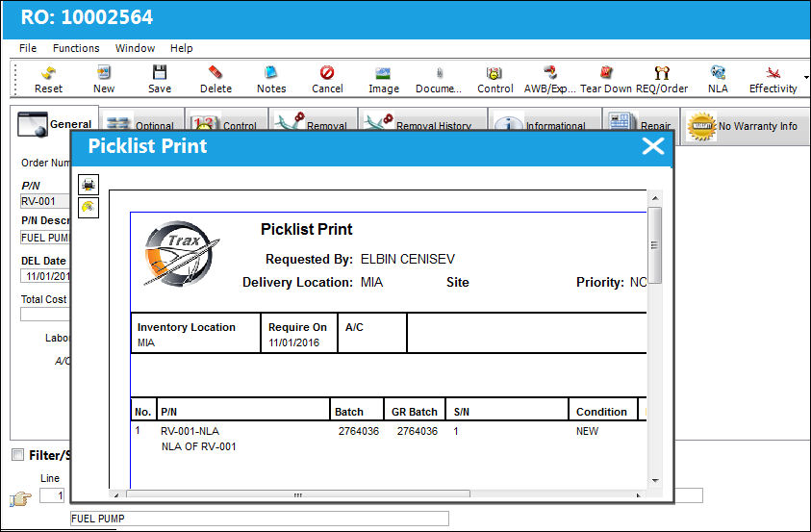Click batch value 2764036 under Batch
The width and height of the screenshot is (811, 532).
359,431
